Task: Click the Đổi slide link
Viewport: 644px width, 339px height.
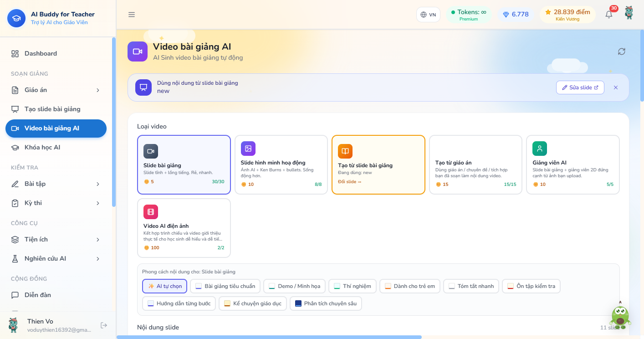Action: coord(350,182)
